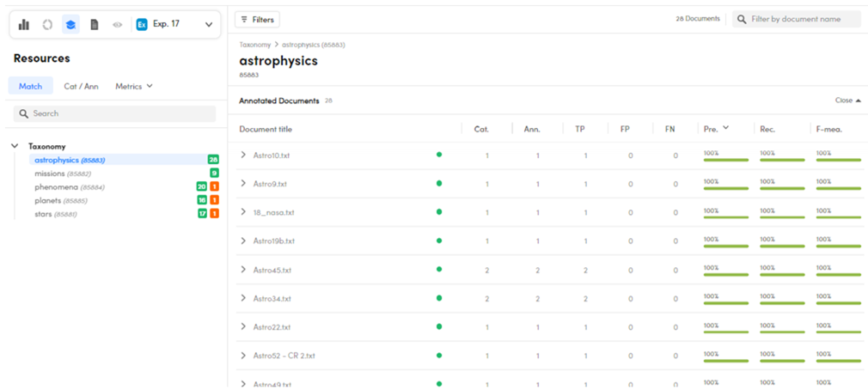Click the orange badge next to planets
Screen dimensions: 868x390
click(214, 200)
